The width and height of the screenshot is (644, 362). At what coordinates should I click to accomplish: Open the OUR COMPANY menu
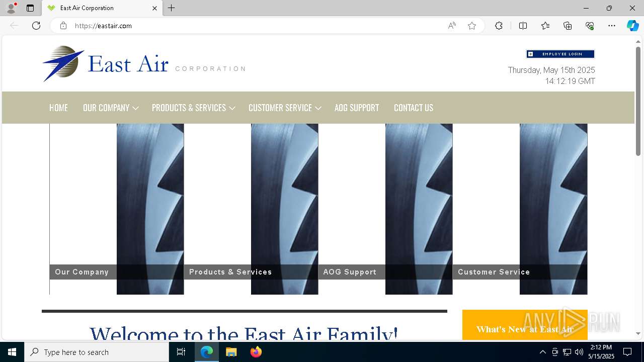pyautogui.click(x=106, y=108)
